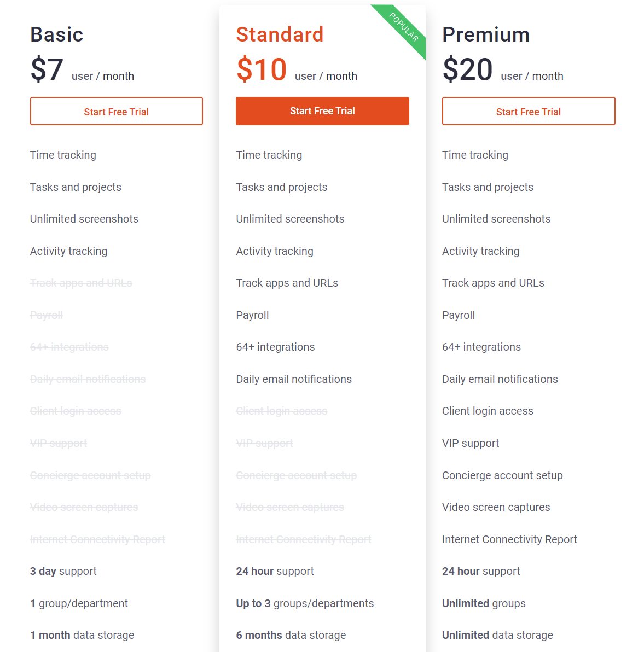Select the Basic plan heading

57,34
